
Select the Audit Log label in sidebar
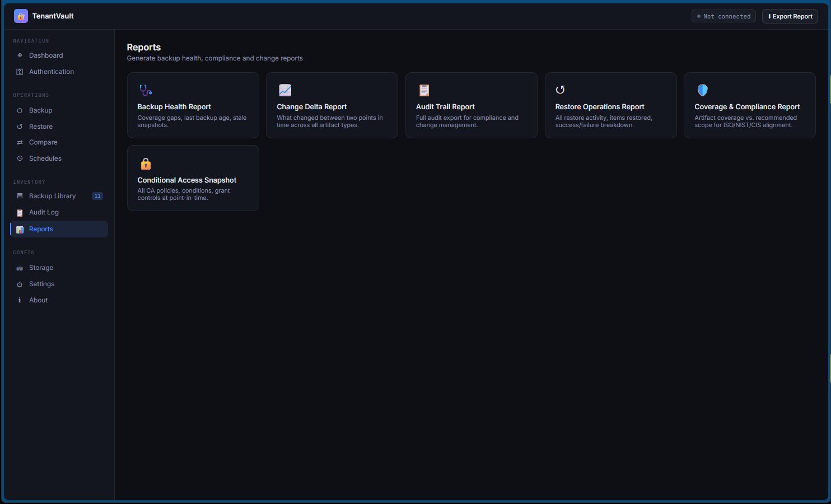tap(44, 212)
